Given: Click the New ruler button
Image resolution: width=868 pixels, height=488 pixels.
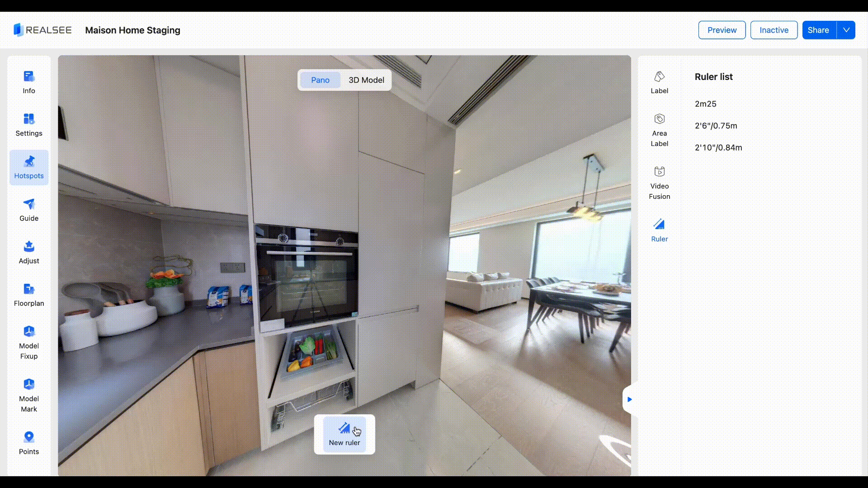Looking at the screenshot, I should (344, 434).
